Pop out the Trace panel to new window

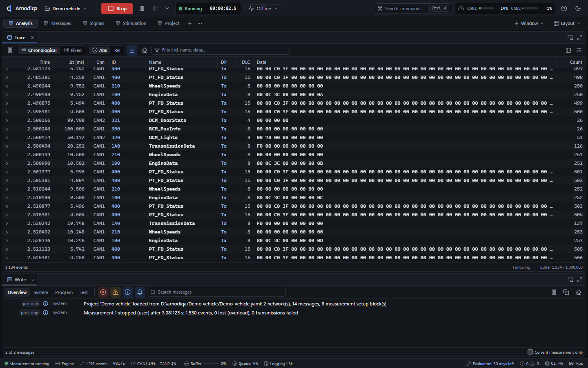tap(570, 38)
